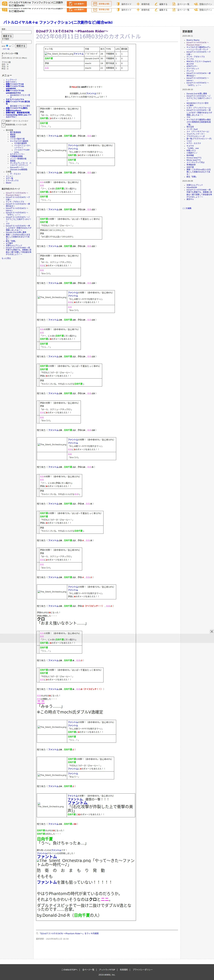Click 検索する button under keyword search
The image size is (214, 980).
tap(7, 36)
